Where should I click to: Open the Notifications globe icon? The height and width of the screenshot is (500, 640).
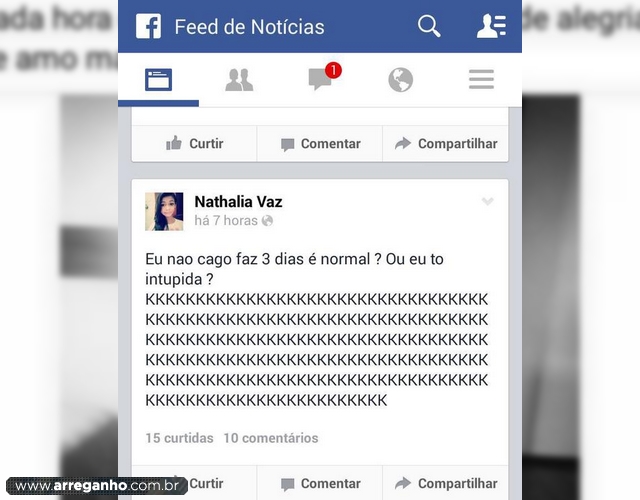pyautogui.click(x=400, y=80)
